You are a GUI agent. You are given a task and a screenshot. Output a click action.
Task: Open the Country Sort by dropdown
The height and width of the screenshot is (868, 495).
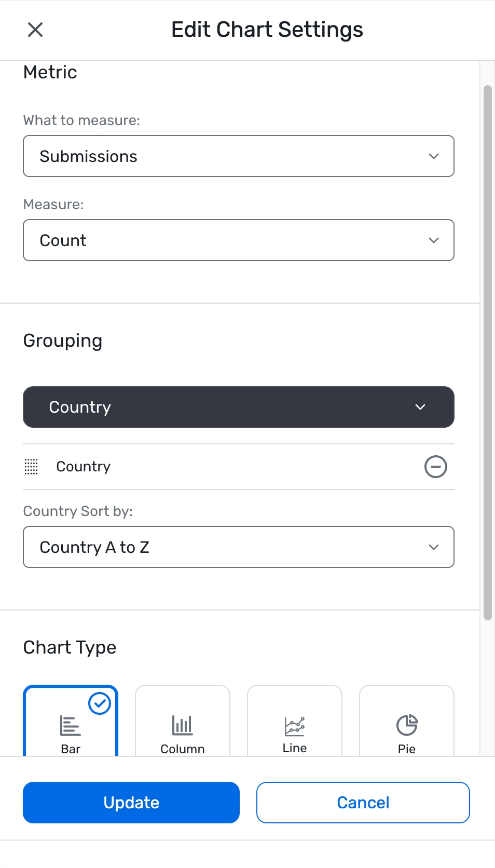[239, 547]
